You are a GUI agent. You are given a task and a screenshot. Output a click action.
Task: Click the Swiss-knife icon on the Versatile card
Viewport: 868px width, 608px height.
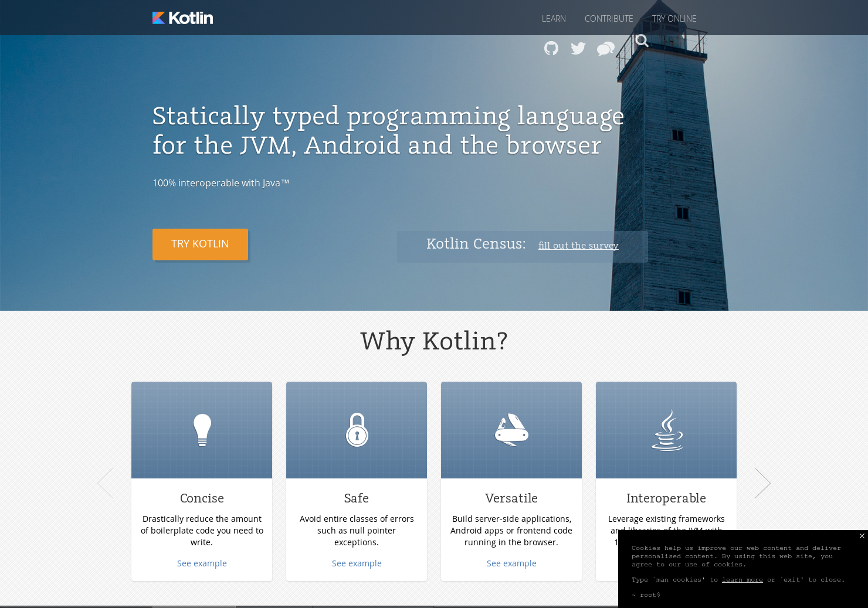click(511, 430)
